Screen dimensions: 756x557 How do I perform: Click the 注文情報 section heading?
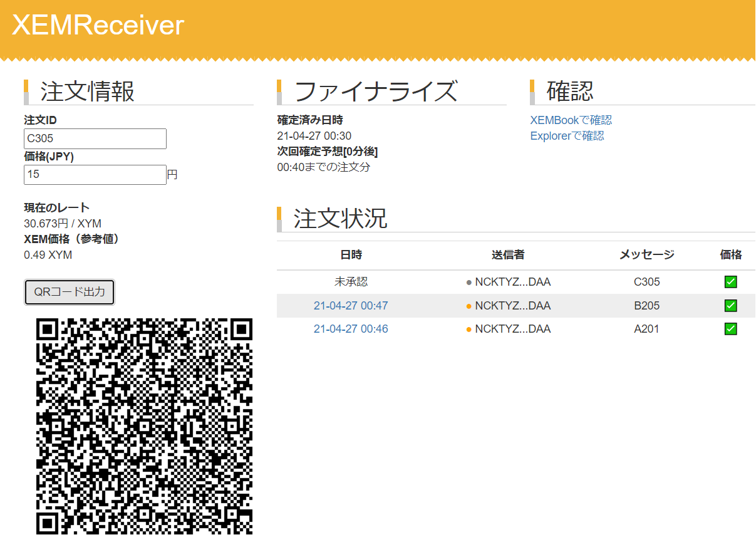(87, 91)
